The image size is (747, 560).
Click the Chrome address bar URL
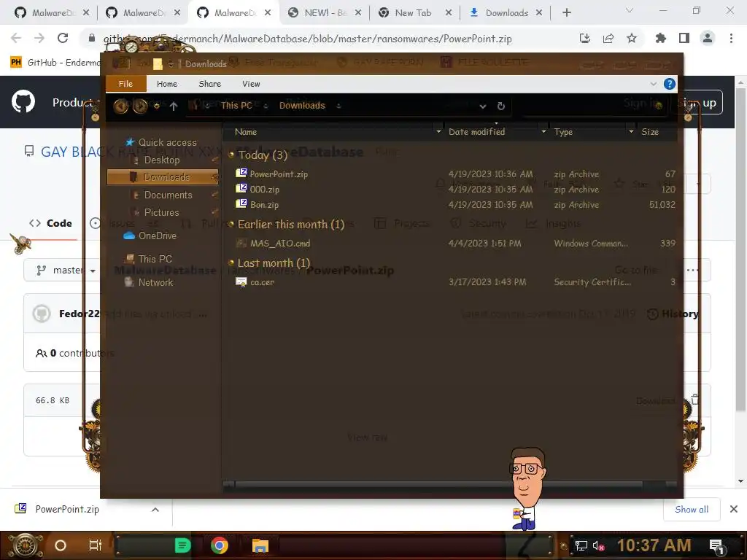(307, 39)
